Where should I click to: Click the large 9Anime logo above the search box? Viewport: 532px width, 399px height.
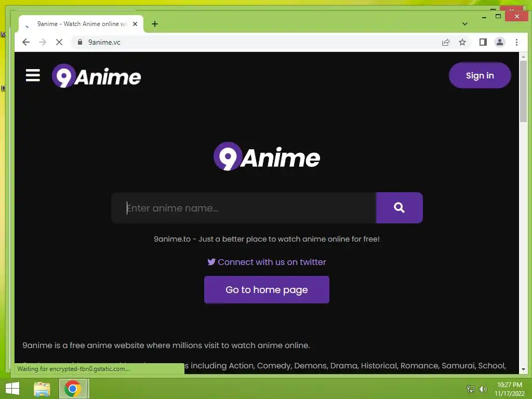pyautogui.click(x=267, y=156)
